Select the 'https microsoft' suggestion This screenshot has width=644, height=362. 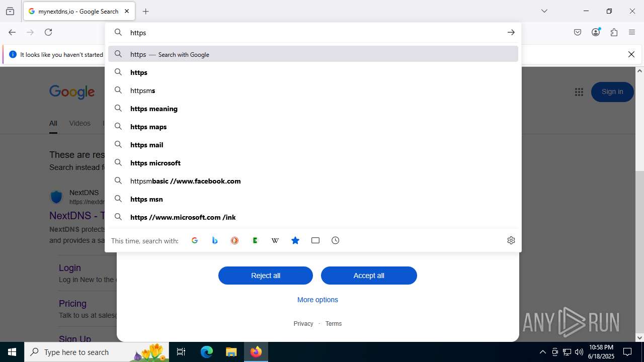[x=313, y=163]
